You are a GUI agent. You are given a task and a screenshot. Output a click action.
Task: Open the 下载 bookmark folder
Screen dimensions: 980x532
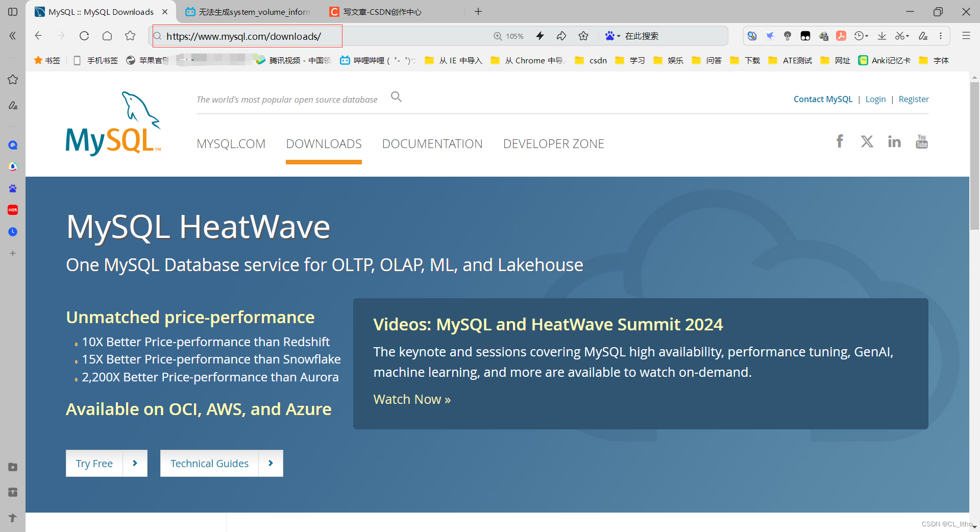pos(745,60)
